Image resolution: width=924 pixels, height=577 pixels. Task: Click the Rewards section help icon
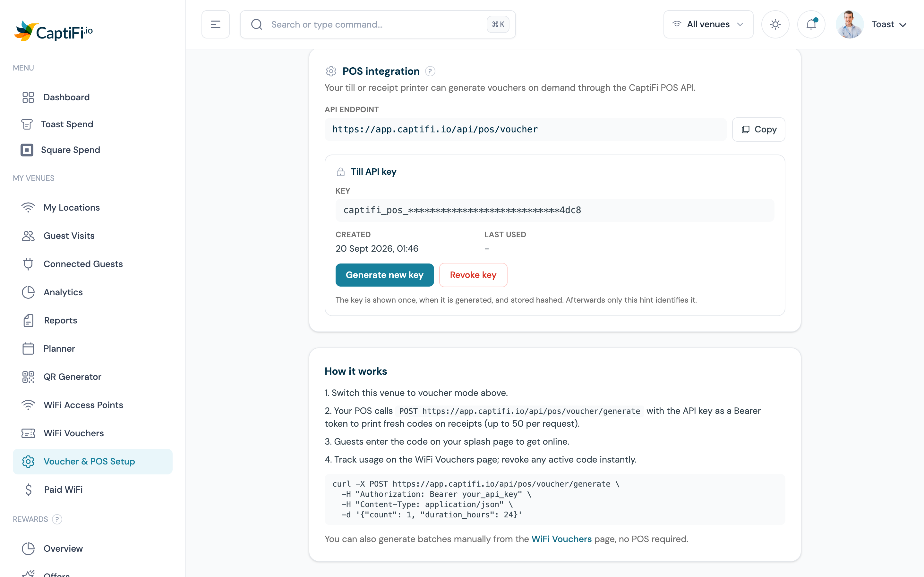pyautogui.click(x=57, y=519)
